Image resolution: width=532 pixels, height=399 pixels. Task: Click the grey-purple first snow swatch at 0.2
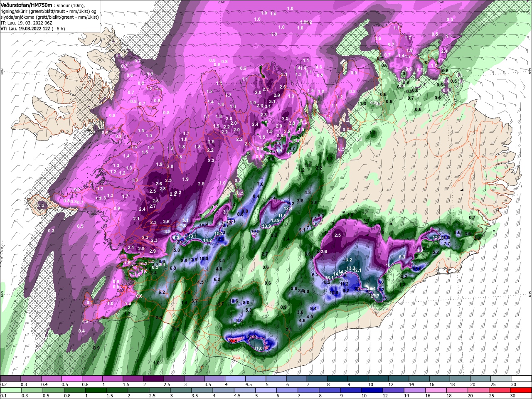[10, 379]
